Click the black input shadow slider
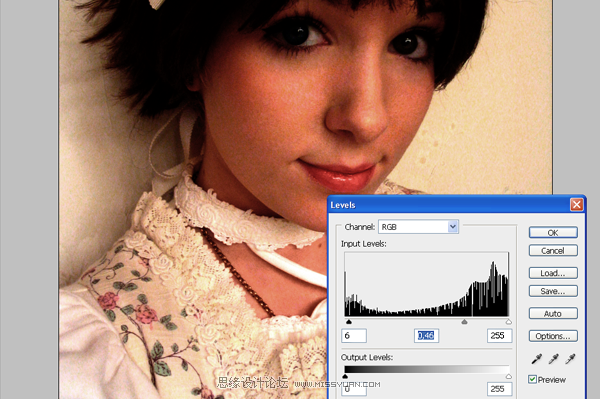Image resolution: width=600 pixels, height=399 pixels. point(349,322)
